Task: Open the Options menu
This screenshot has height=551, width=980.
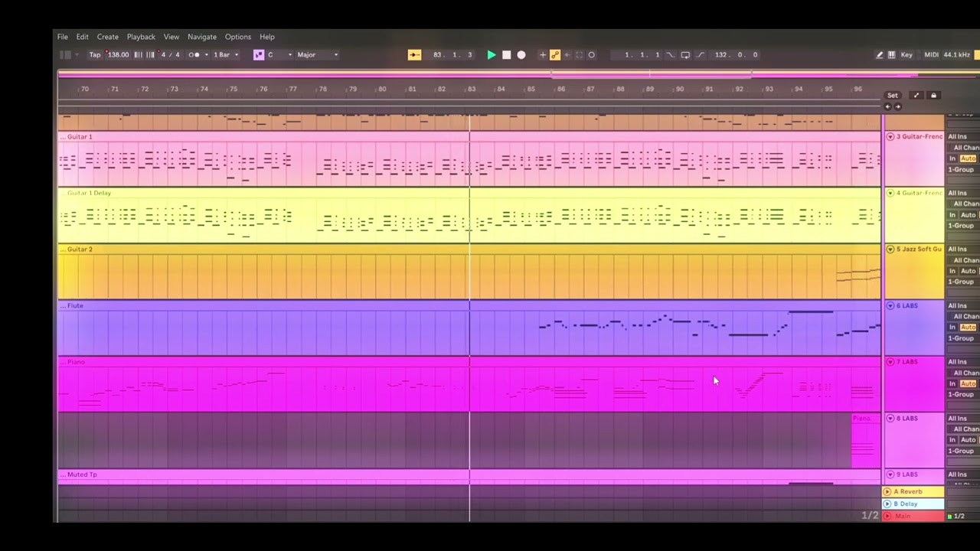Action: 237,37
